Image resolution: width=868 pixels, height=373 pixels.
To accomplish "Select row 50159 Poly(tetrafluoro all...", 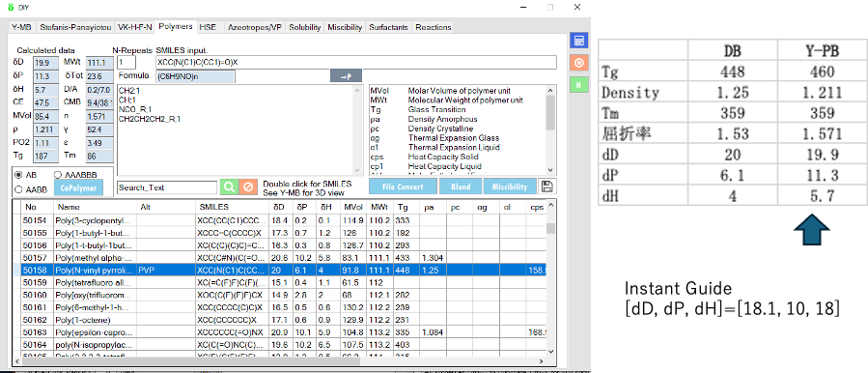I will 280,283.
